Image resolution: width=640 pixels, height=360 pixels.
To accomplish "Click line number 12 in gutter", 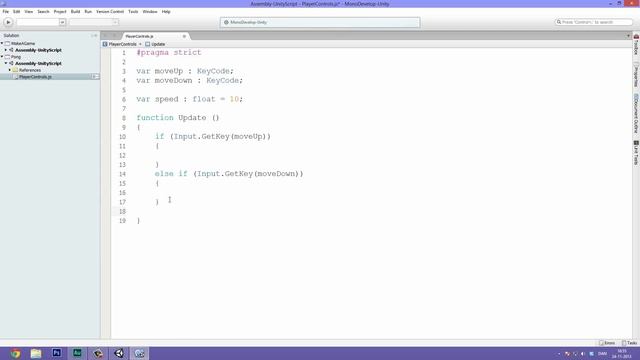I will [x=122, y=156].
